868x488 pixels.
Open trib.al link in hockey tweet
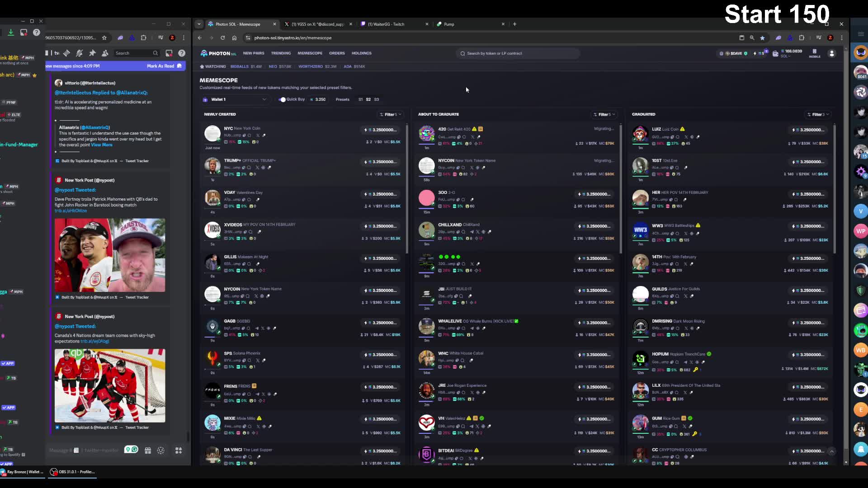point(94,342)
